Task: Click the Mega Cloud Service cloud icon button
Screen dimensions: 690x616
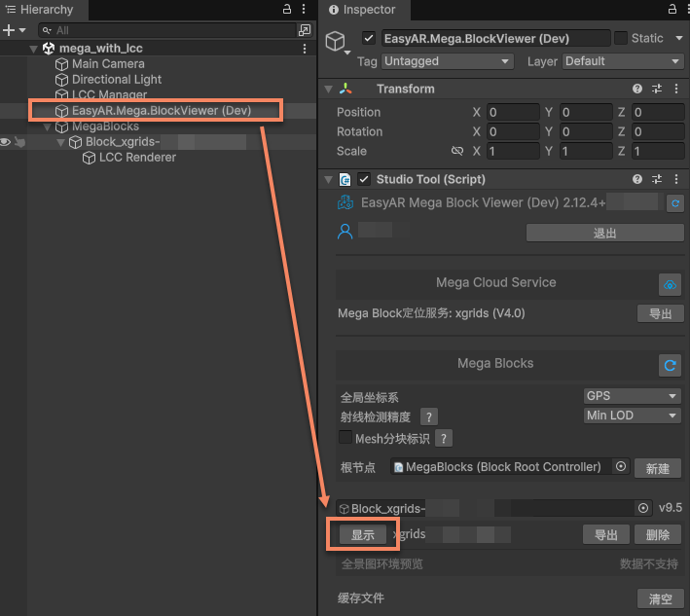Action: pos(670,284)
